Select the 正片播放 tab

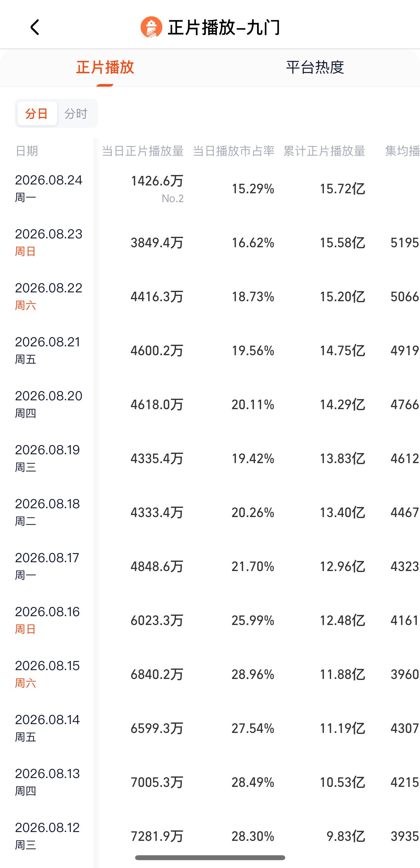click(x=105, y=67)
